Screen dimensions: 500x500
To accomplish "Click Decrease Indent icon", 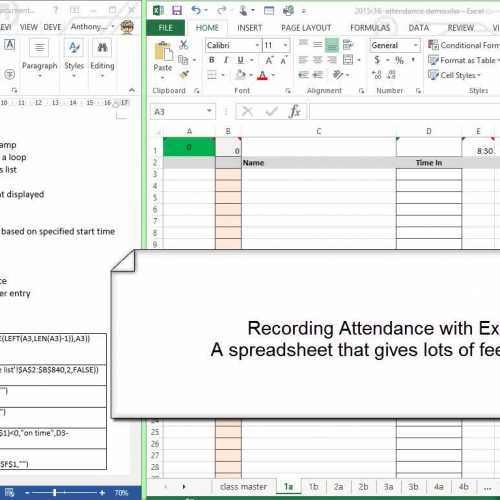I will click(303, 75).
